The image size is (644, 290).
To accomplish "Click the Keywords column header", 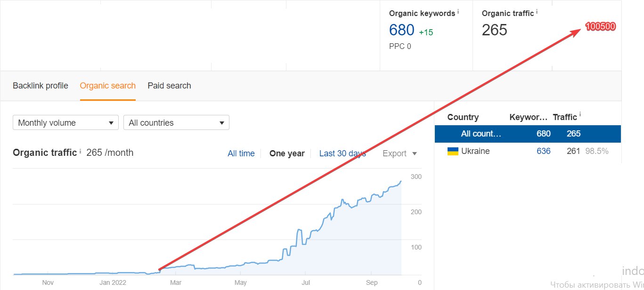I will pyautogui.click(x=528, y=117).
